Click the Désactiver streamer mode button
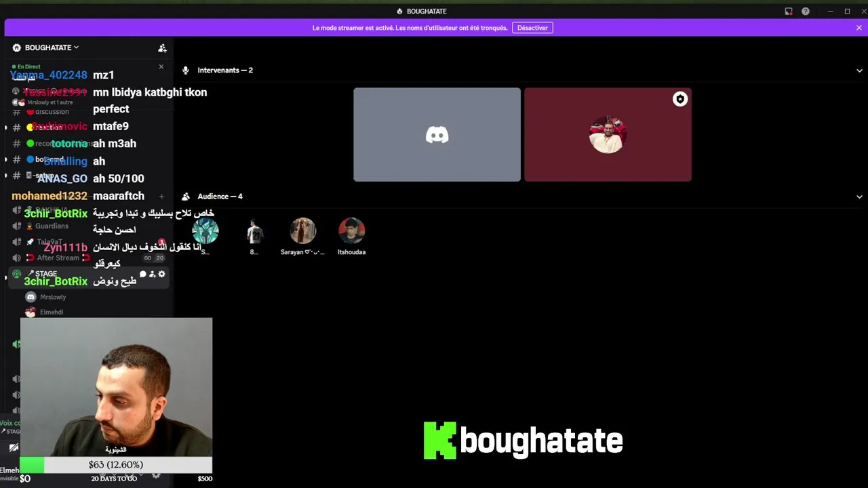Image resolution: width=868 pixels, height=488 pixels. point(532,28)
